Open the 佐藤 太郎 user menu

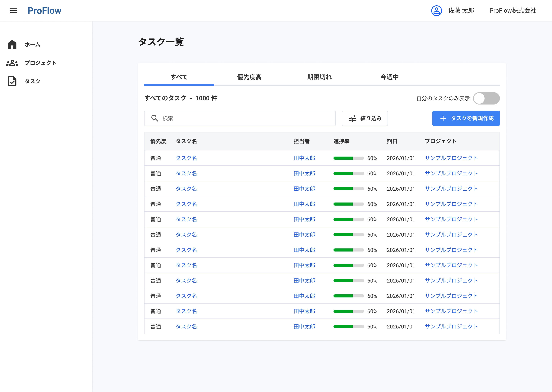click(461, 11)
